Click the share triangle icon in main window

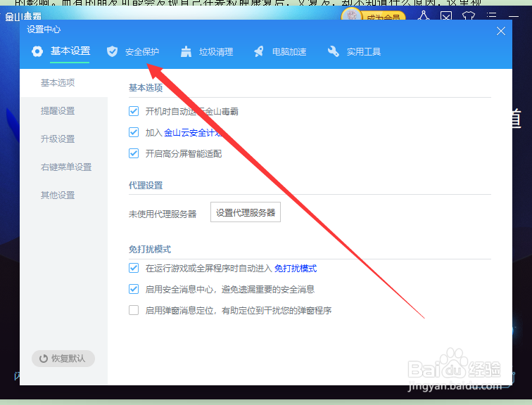(x=424, y=15)
